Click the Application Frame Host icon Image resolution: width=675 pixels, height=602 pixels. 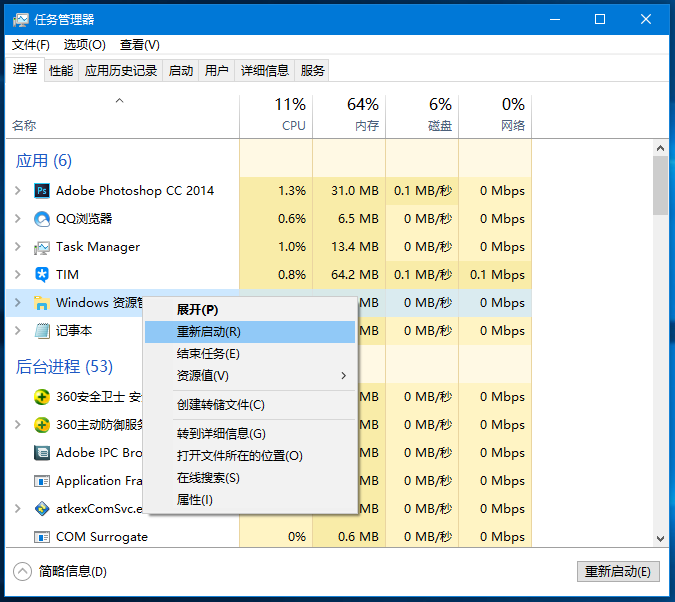42,481
